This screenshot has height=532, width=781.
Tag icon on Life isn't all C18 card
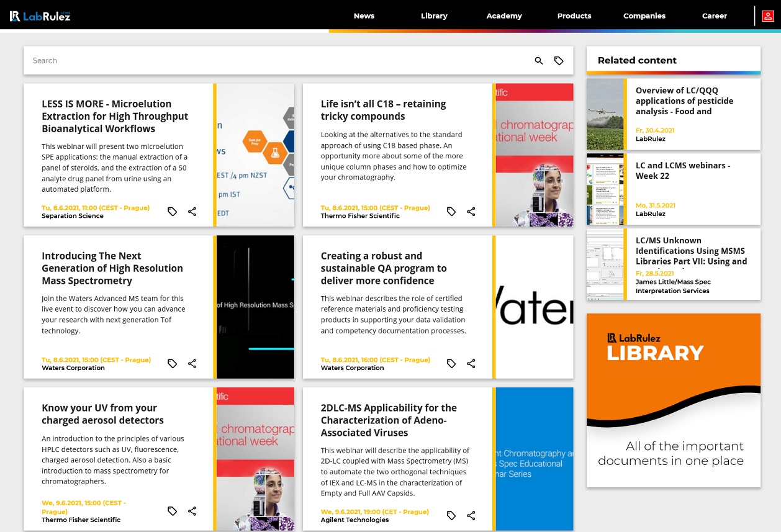pos(451,212)
